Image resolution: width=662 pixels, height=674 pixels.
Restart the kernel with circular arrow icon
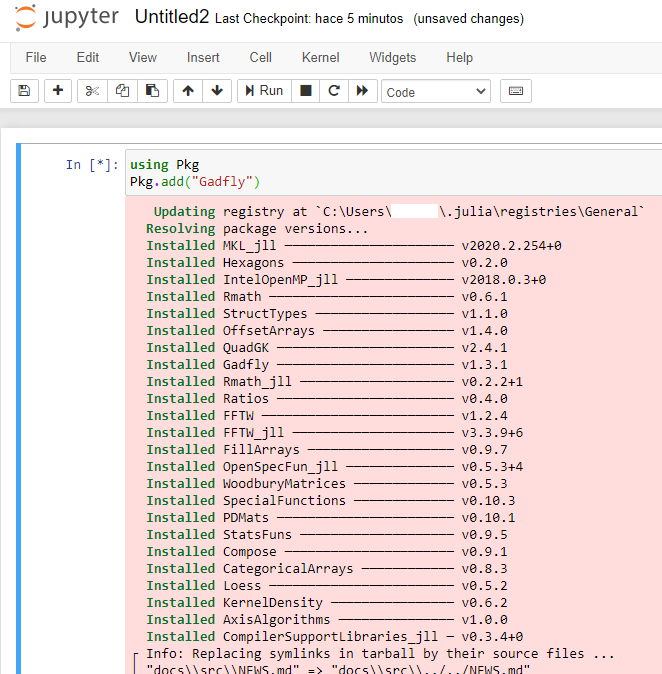click(x=334, y=91)
